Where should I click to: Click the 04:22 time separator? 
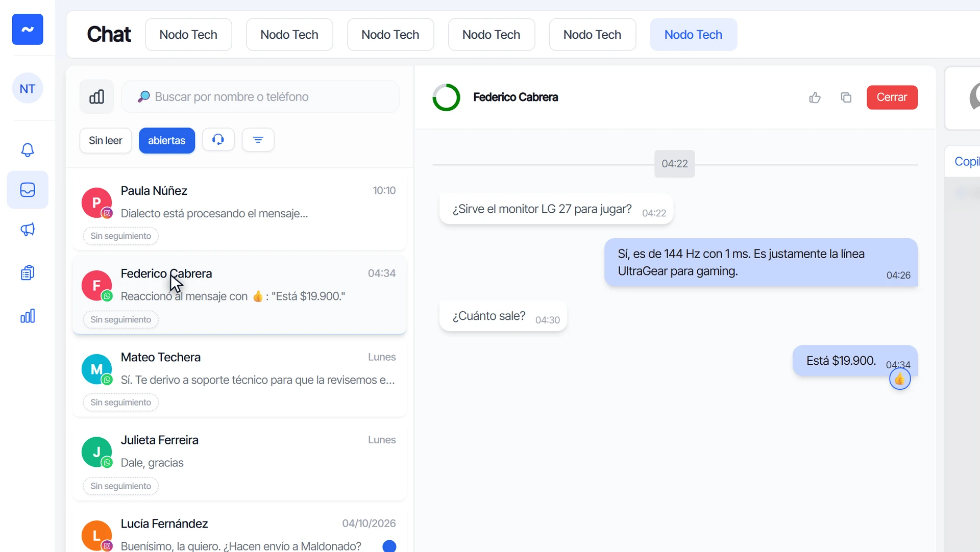675,164
